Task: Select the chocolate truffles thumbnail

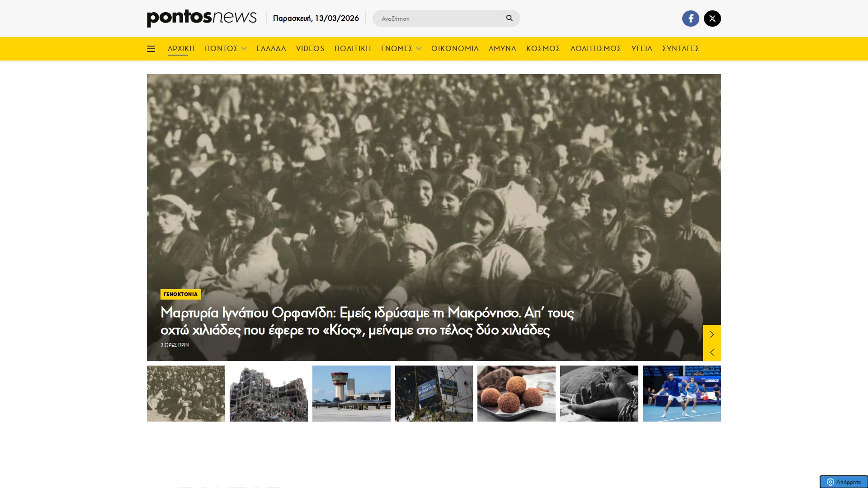Action: tap(516, 394)
